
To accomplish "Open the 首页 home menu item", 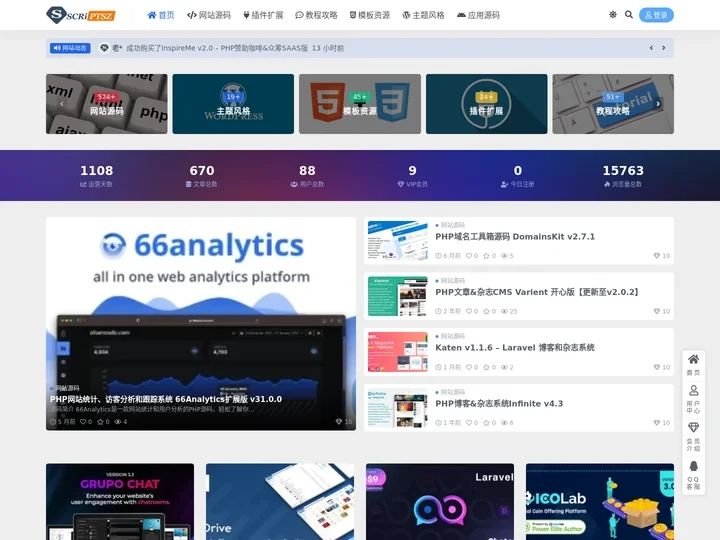I will (161, 15).
